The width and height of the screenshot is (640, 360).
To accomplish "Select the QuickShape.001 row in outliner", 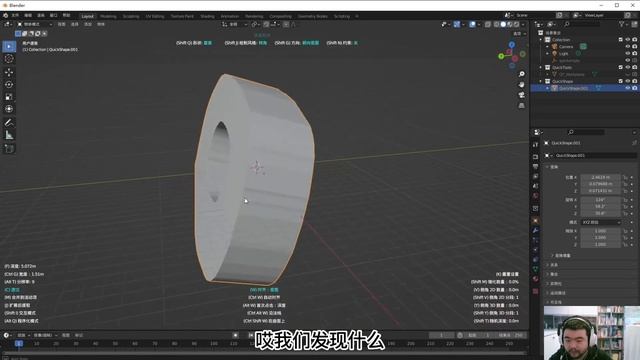I will coord(584,88).
